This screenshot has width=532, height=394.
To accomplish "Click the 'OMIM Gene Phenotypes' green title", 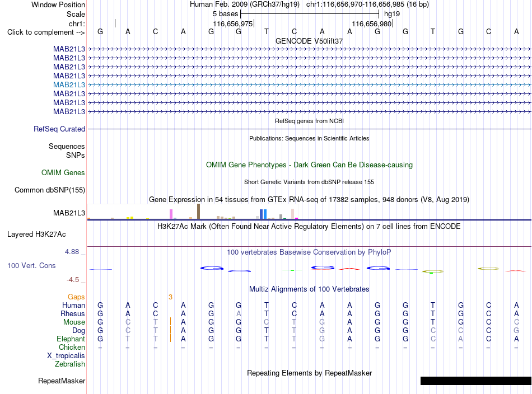I will coord(309,165).
